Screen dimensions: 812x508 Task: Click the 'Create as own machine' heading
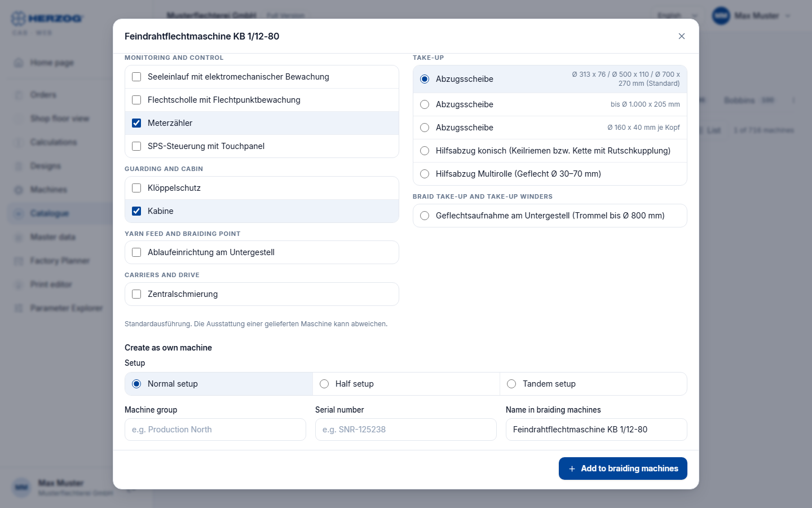point(168,348)
